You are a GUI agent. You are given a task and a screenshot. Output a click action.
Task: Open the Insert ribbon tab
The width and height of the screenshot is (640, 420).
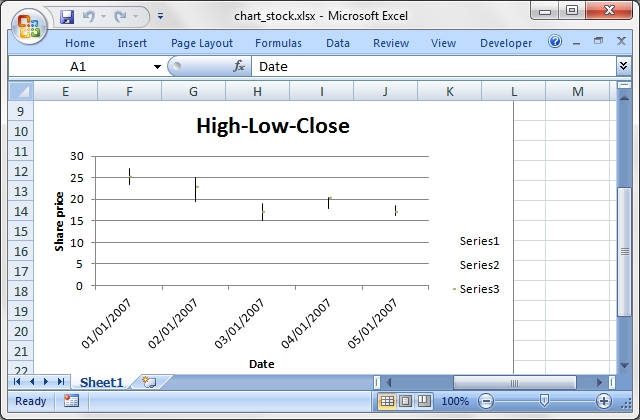(132, 43)
